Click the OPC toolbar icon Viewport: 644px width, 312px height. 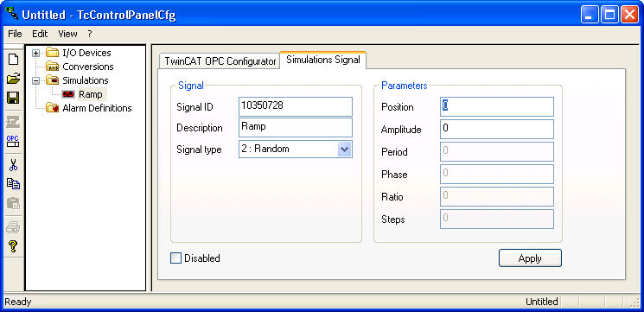coord(14,142)
